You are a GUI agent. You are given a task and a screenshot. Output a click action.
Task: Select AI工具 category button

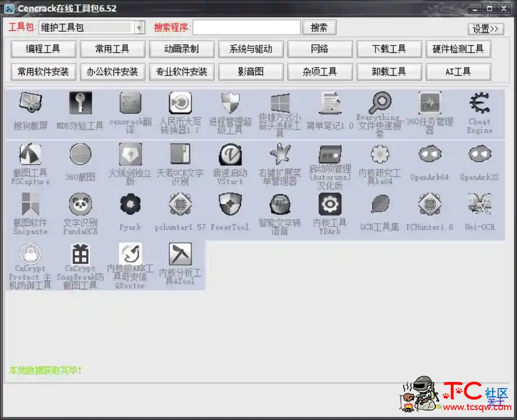[458, 72]
